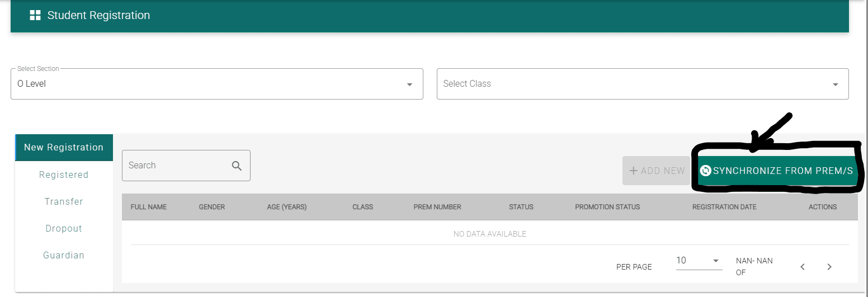Click the Add New button
Image resolution: width=868 pixels, height=297 pixels.
coord(657,171)
